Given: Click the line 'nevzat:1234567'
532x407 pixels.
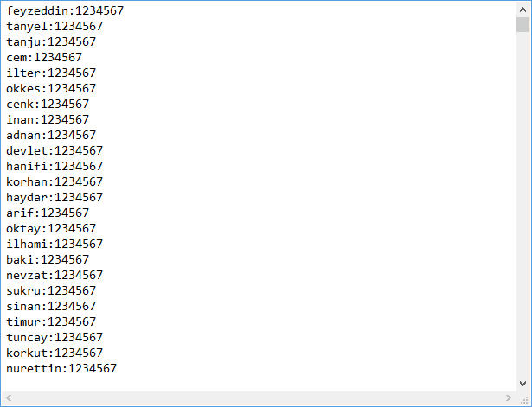Looking at the screenshot, I should click(54, 275).
